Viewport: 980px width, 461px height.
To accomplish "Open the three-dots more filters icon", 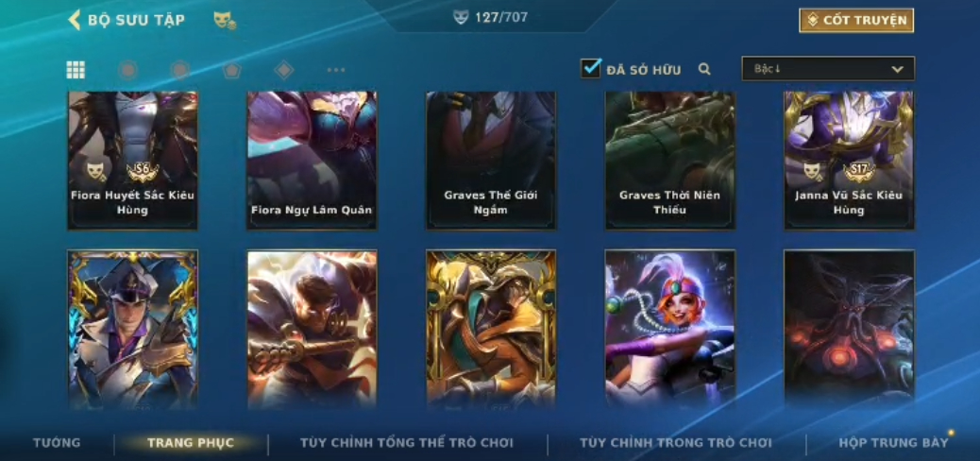I will tap(336, 70).
